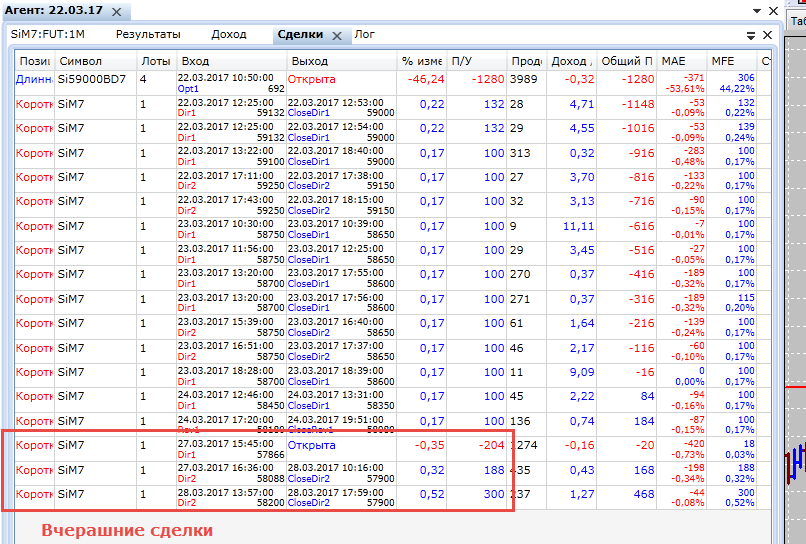Click the blue Открыта status on 27.03.2017 row

coord(312,445)
